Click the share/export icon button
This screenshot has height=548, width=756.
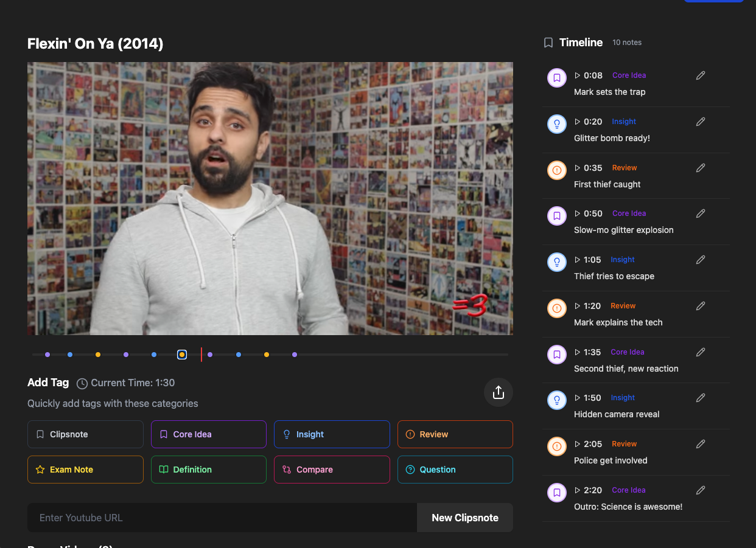pos(499,392)
